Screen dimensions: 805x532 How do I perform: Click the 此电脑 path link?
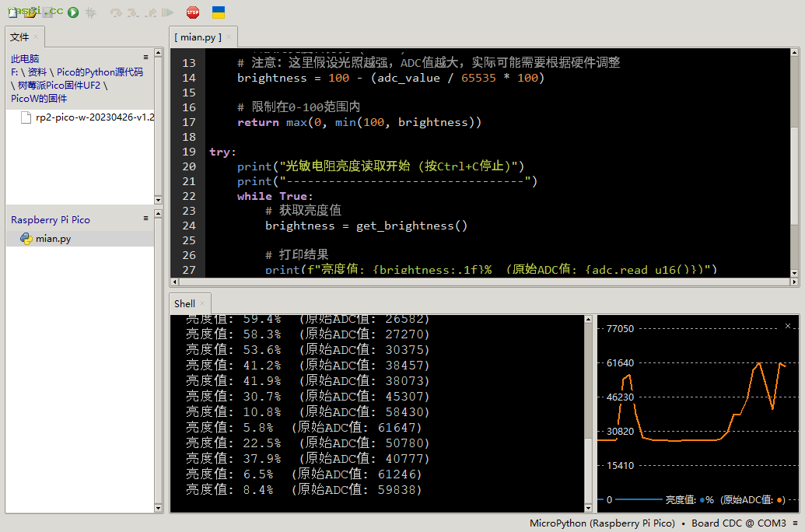pos(25,58)
